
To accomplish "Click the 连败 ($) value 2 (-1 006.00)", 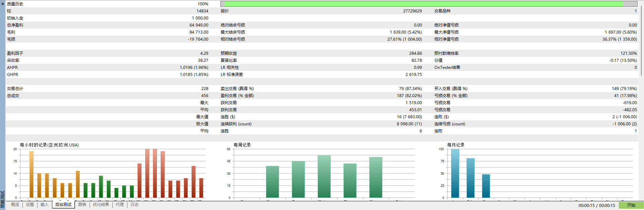I will [625, 117].
